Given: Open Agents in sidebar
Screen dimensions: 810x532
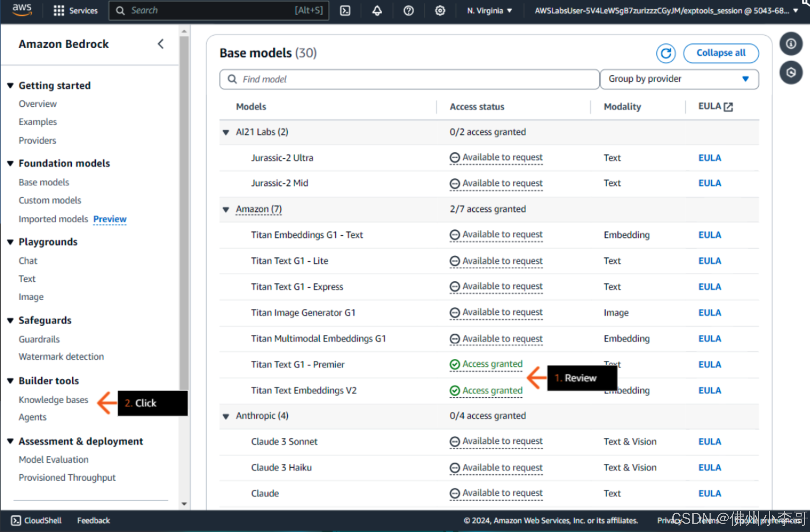Looking at the screenshot, I should click(32, 417).
